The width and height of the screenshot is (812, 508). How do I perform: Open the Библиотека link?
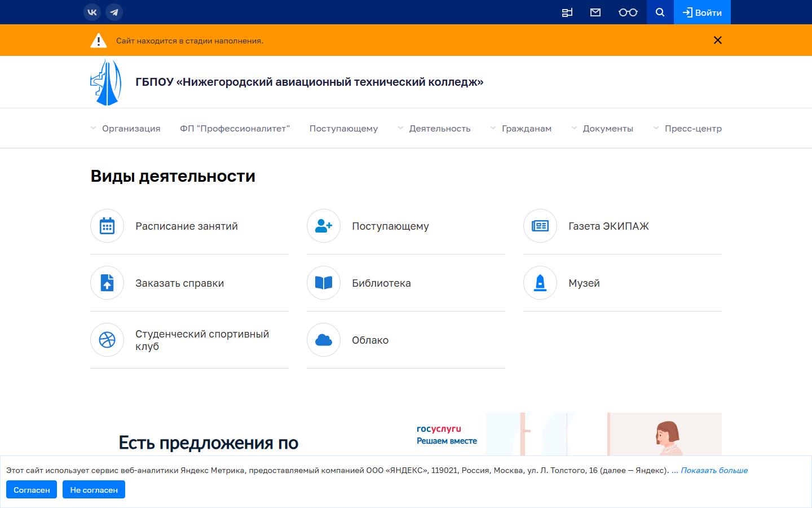pyautogui.click(x=381, y=283)
